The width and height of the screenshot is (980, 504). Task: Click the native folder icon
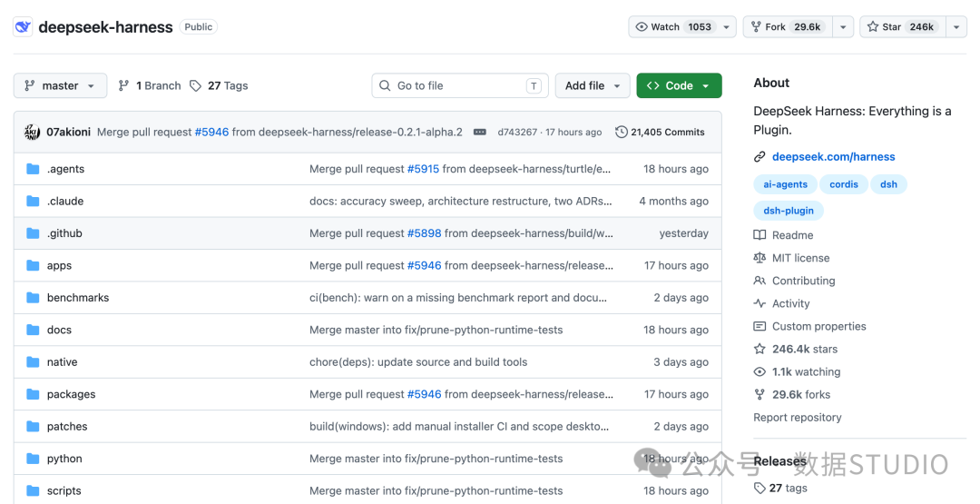click(x=34, y=362)
